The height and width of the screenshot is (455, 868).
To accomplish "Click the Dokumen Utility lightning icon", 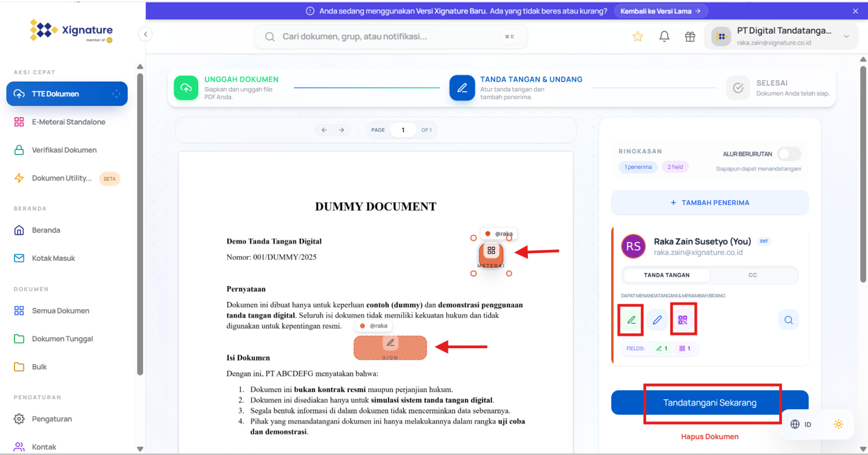I will tap(19, 178).
